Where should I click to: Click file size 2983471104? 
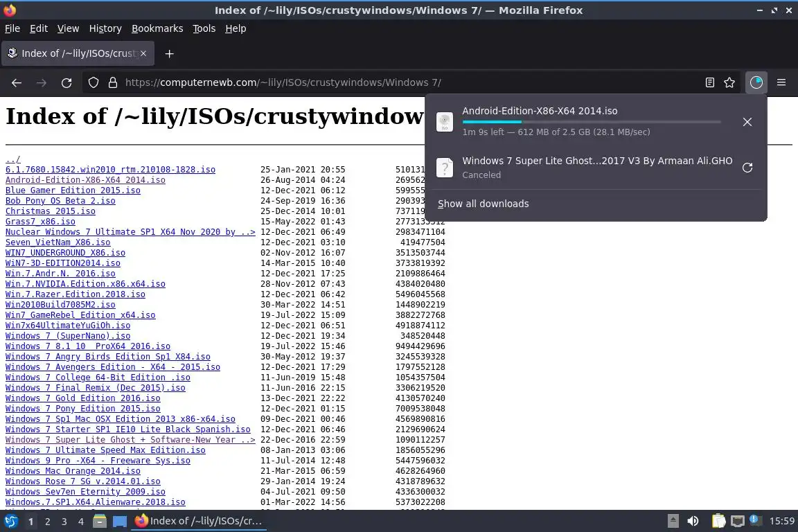(x=420, y=231)
